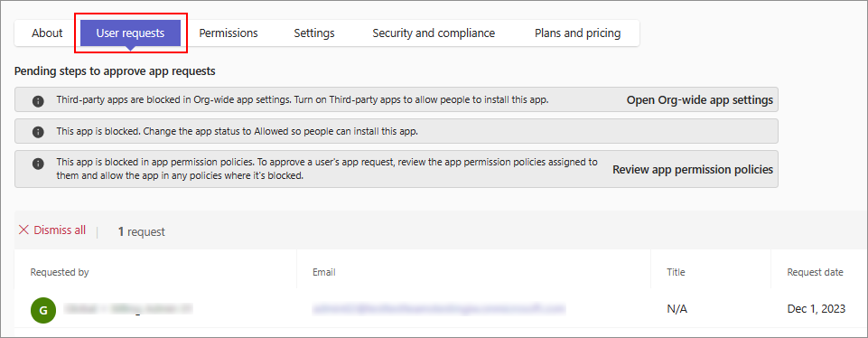Image resolution: width=868 pixels, height=338 pixels.
Task: Click the '1 request' count label
Action: pos(141,231)
